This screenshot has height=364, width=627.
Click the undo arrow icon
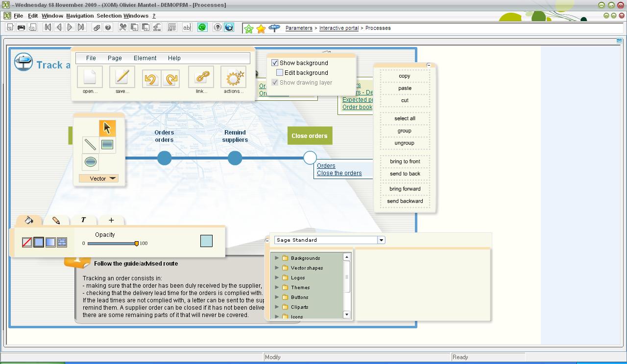coord(151,79)
